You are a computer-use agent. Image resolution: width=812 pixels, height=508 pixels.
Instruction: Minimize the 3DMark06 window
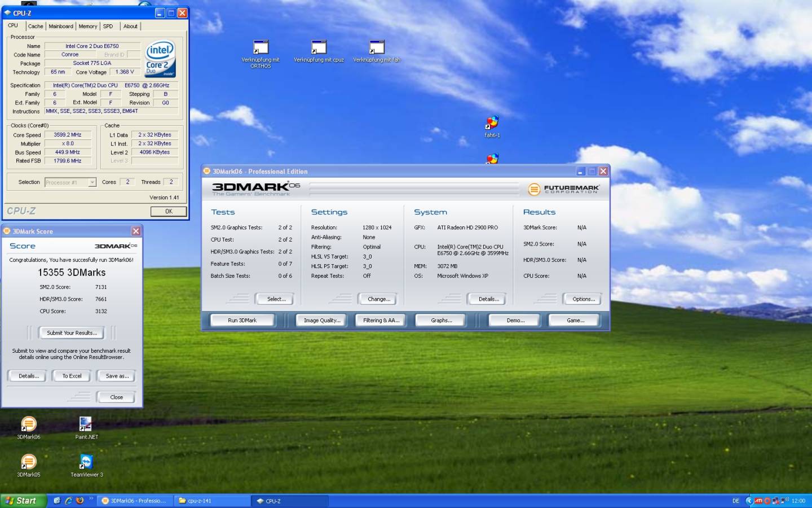[x=581, y=171]
